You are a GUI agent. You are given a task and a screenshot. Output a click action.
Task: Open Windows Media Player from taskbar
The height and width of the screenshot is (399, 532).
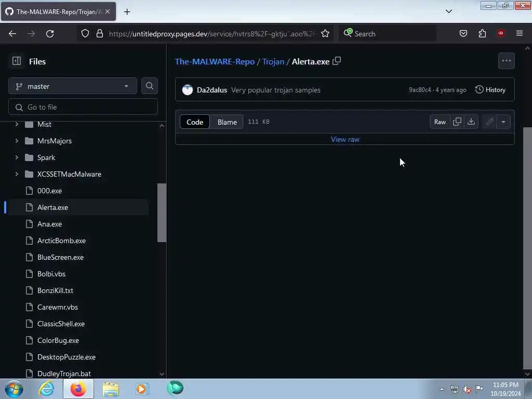click(142, 389)
